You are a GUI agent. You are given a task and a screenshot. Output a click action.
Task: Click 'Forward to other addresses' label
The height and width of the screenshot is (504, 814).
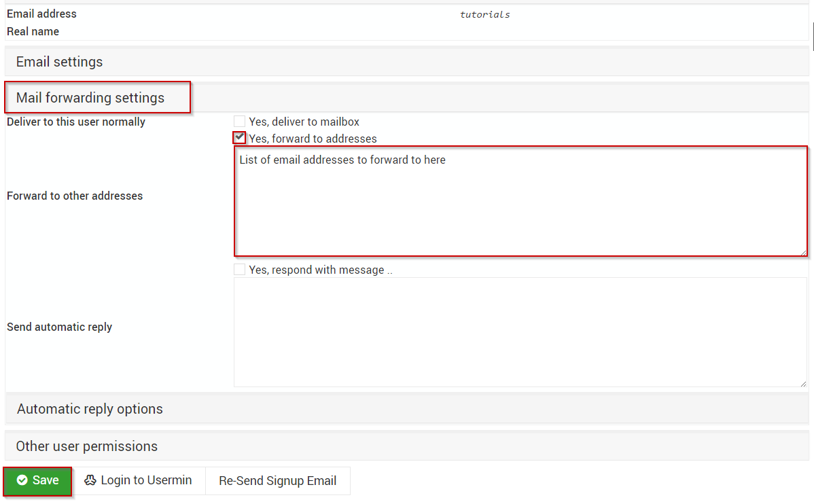[x=75, y=196]
